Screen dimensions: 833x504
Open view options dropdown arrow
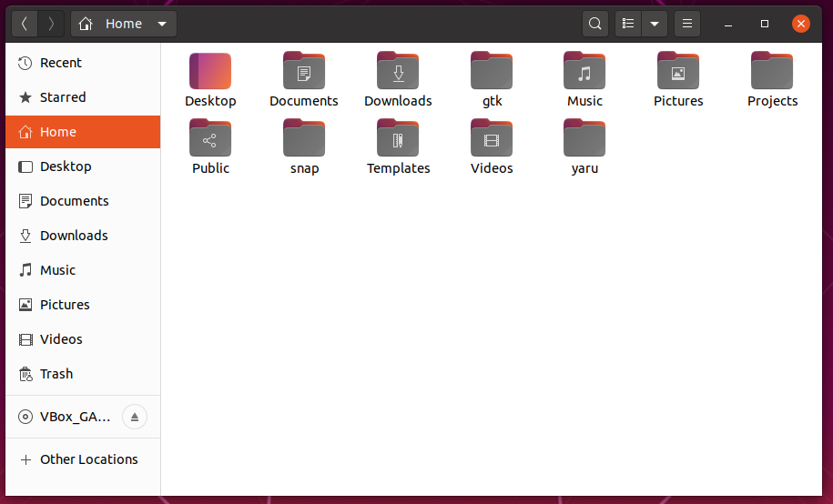click(655, 24)
